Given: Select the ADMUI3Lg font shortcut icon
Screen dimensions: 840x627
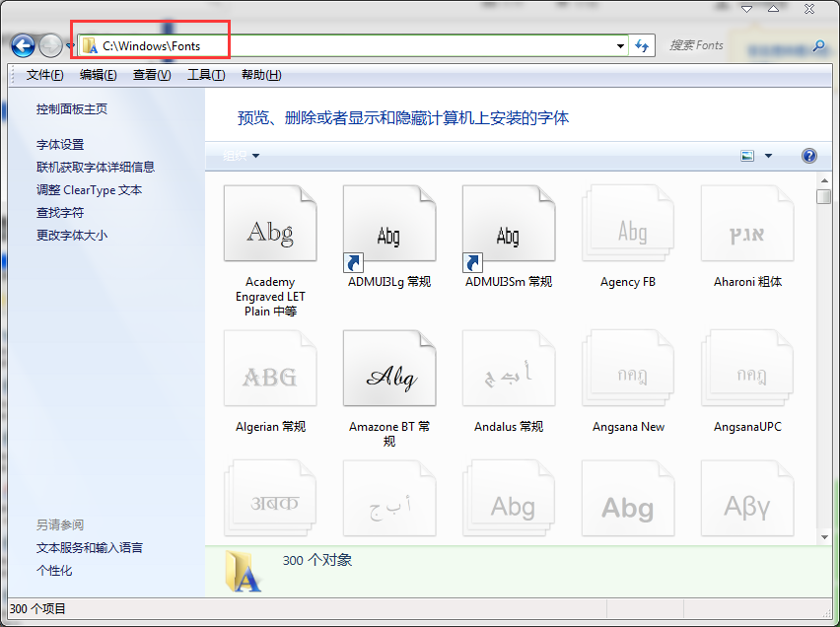Looking at the screenshot, I should click(x=389, y=228).
